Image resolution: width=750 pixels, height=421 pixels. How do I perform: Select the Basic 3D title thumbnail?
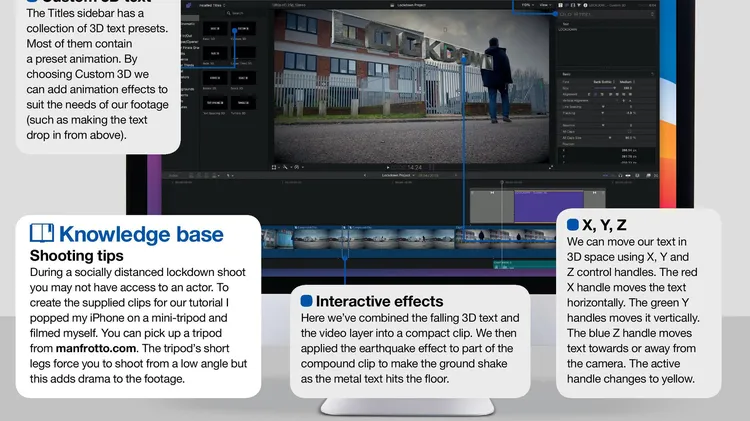(214, 28)
